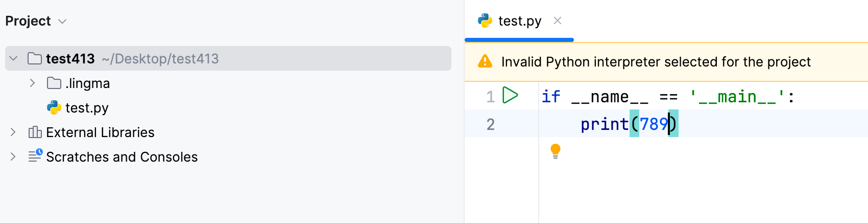Select test.py in the project tree
868x223 pixels.
coord(87,108)
